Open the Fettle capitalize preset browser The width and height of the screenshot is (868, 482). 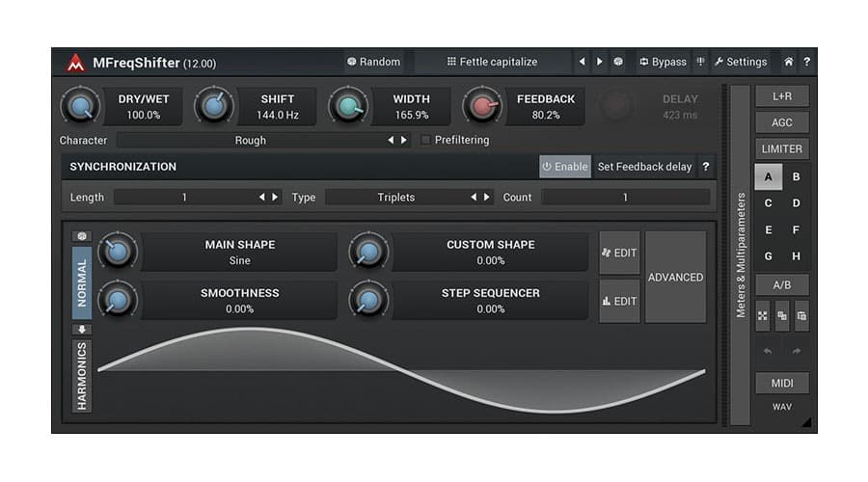(492, 62)
